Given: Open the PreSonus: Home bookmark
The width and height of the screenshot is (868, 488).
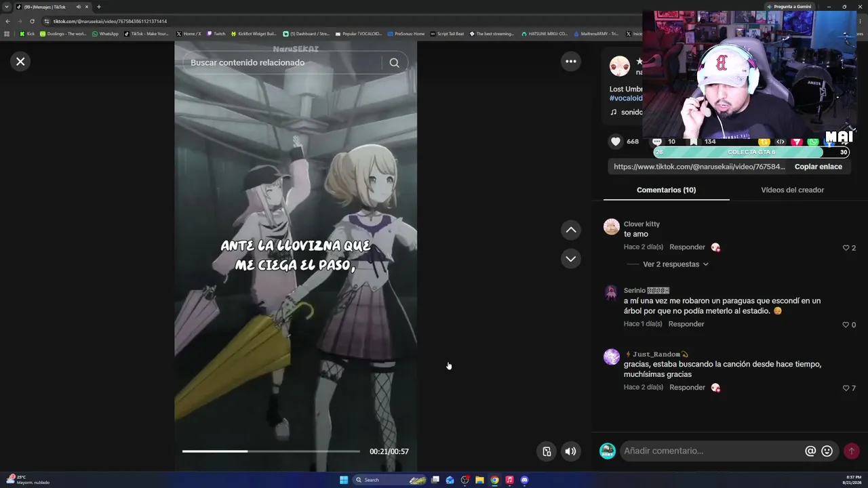Looking at the screenshot, I should [406, 34].
